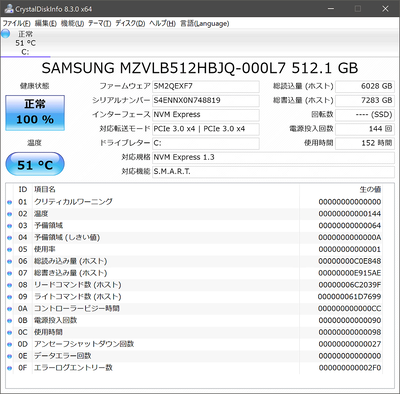
Task: Open the ファイル(F) menu
Action: pyautogui.click(x=16, y=24)
